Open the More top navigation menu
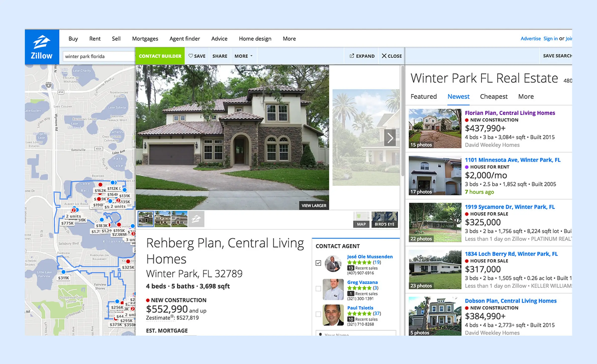This screenshot has height=364, width=597. pos(289,39)
